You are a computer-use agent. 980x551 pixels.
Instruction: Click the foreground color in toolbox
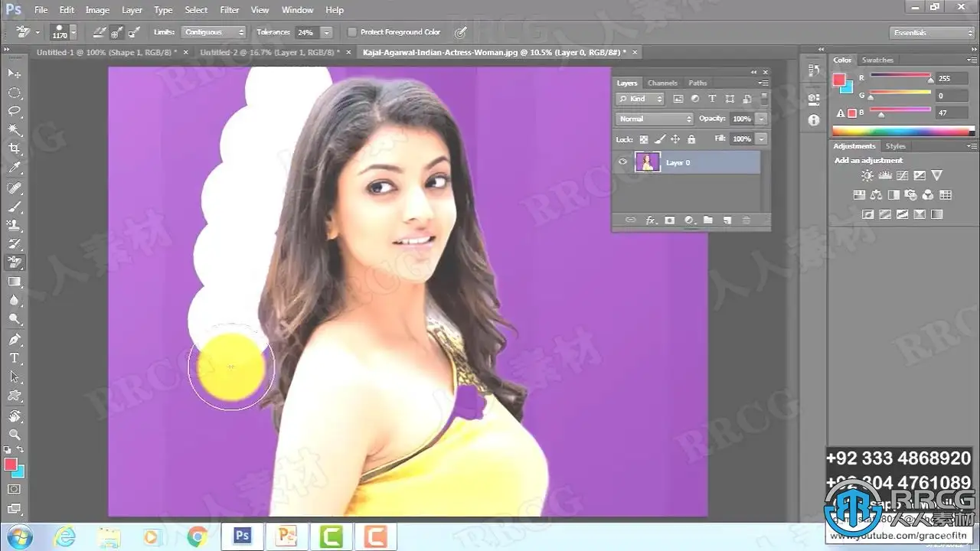point(10,464)
